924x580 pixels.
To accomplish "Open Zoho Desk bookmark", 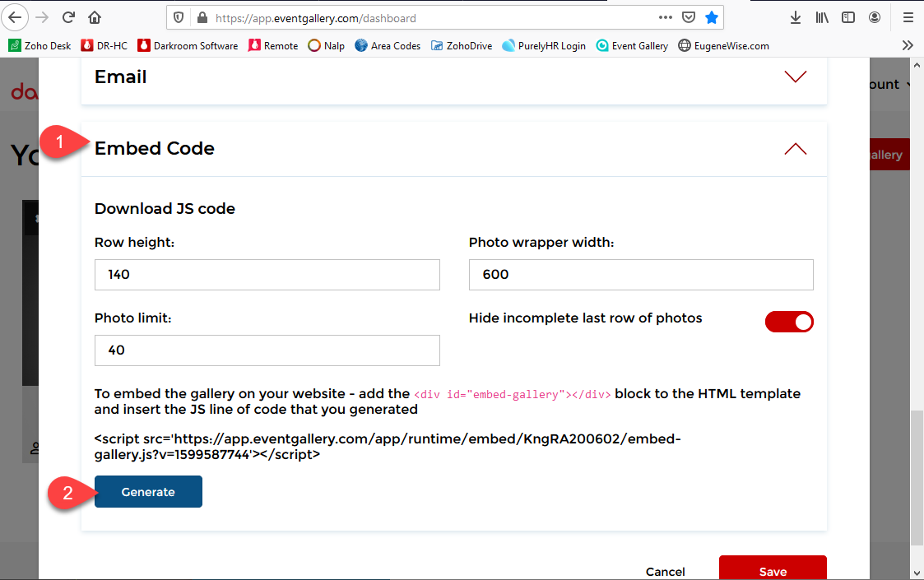I will [40, 45].
